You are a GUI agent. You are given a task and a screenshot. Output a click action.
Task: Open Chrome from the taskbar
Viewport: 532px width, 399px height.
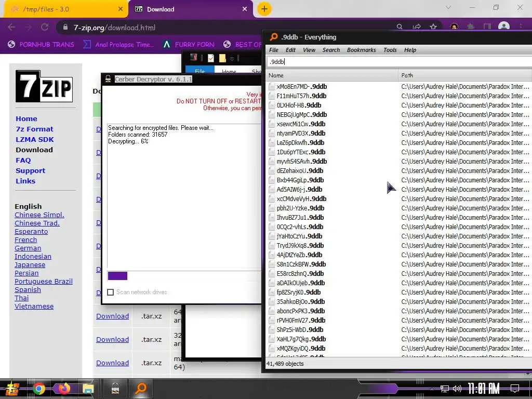pyautogui.click(x=38, y=389)
